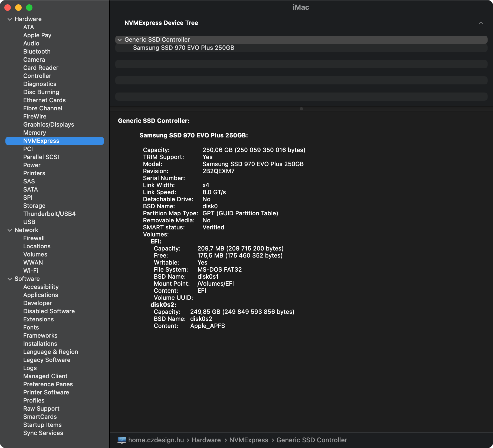Select Disabled Software entry
This screenshot has width=493, height=448.
(49, 311)
